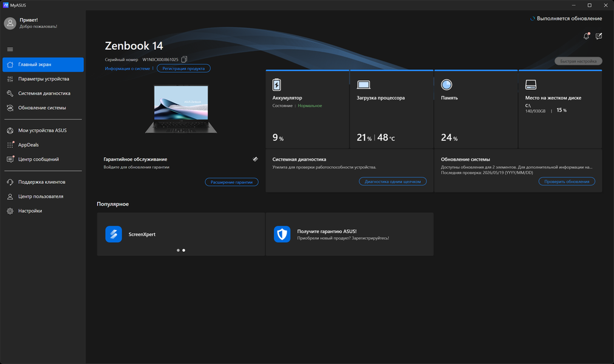Click the Информация о системе link
The width and height of the screenshot is (614, 364).
128,69
